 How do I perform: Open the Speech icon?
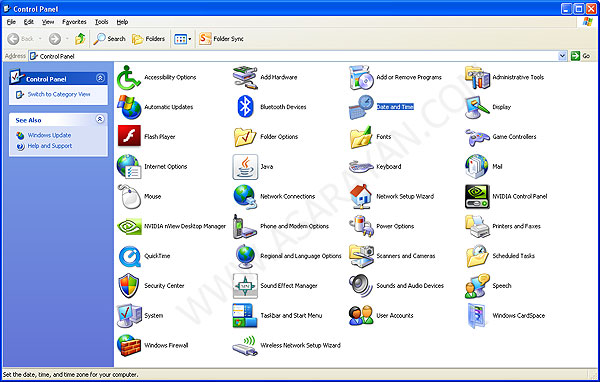point(477,286)
